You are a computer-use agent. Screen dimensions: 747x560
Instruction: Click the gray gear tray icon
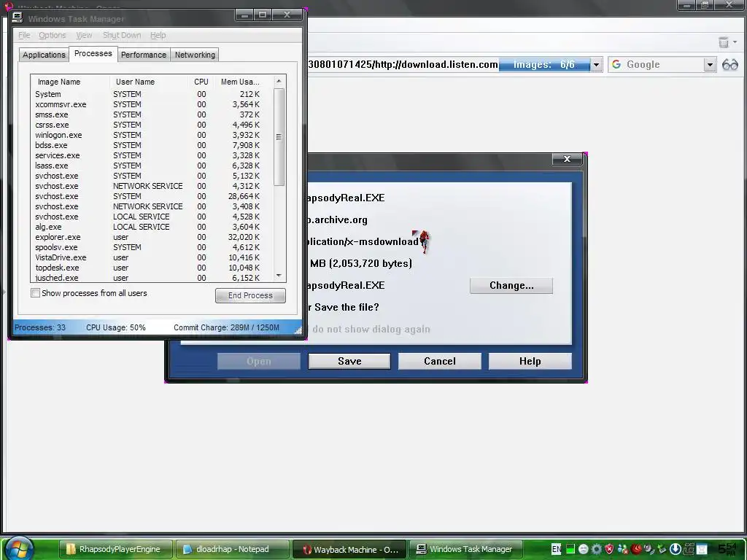[x=596, y=549]
